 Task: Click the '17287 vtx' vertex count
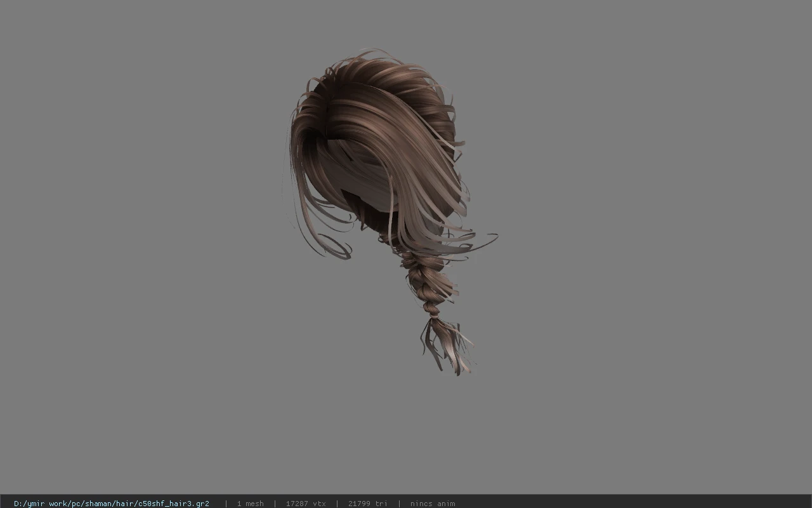click(306, 504)
